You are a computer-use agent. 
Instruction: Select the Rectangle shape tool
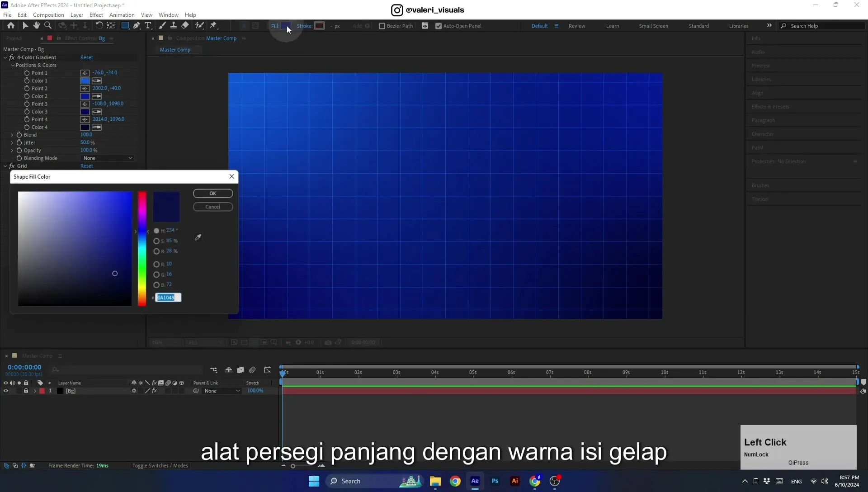click(125, 26)
